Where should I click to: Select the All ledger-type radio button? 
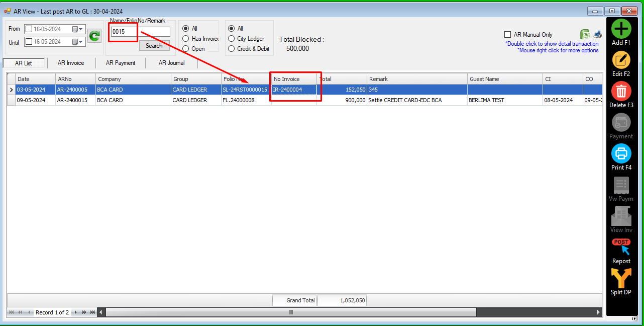[x=232, y=29]
